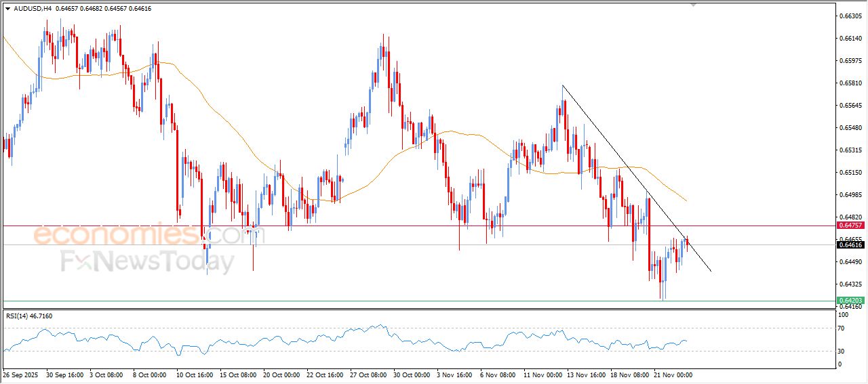This screenshot has width=868, height=384.
Task: Click the 26 Sep 2025 date label
Action: pos(20,374)
